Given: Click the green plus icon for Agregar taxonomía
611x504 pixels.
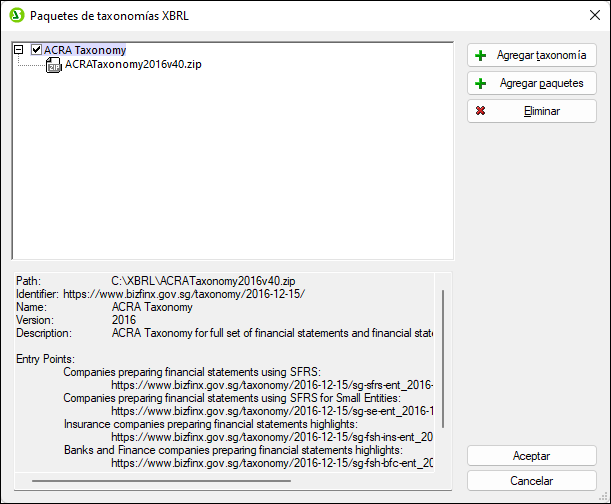Looking at the screenshot, I should click(x=481, y=56).
